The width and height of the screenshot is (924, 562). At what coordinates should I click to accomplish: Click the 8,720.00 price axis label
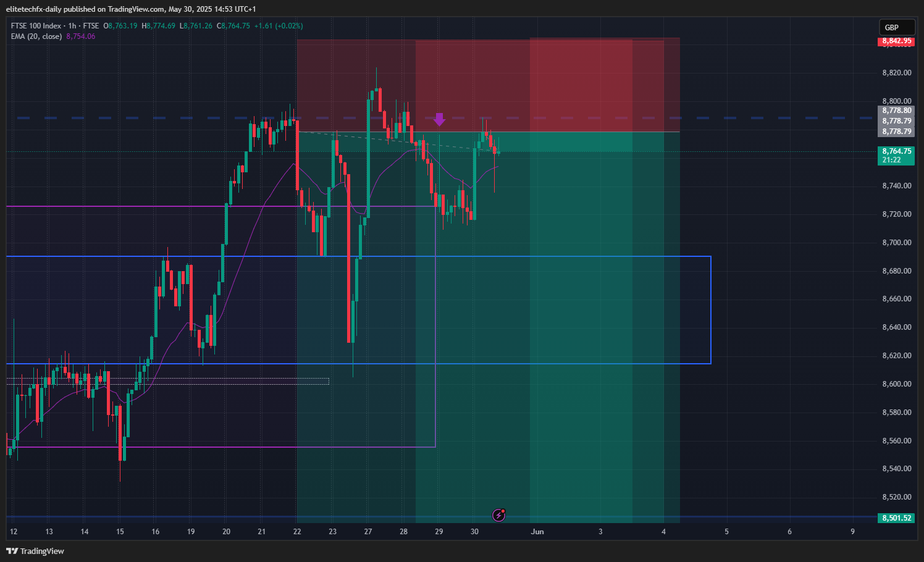point(896,214)
